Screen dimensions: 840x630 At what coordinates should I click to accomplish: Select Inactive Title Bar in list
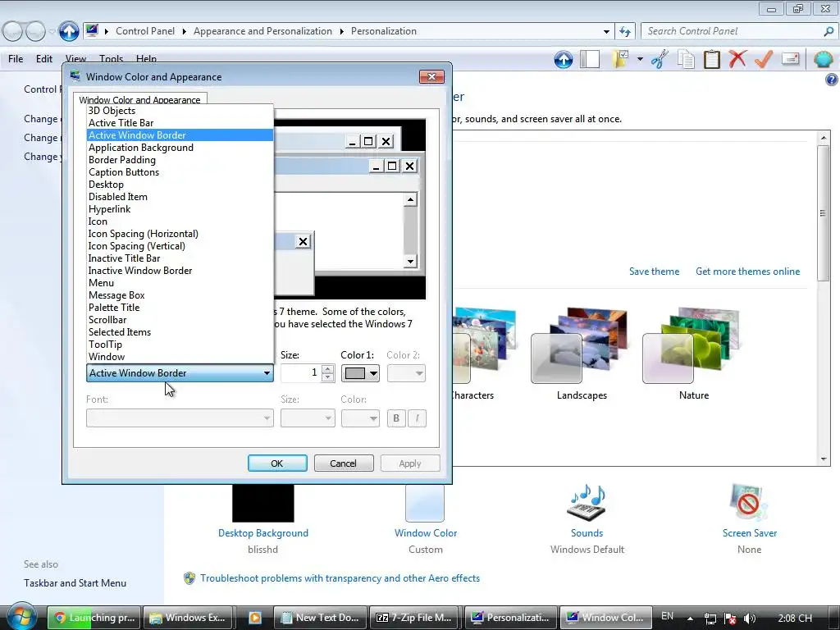click(180, 258)
